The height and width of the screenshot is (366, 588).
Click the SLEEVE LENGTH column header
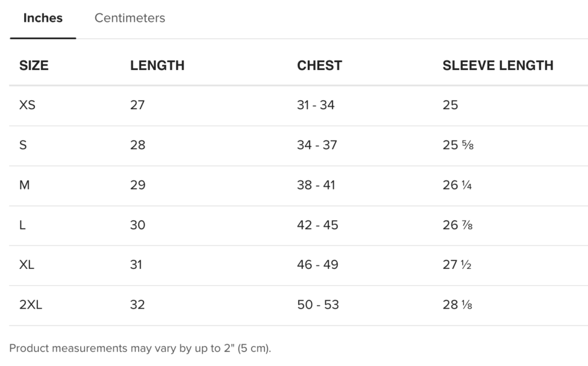(498, 66)
